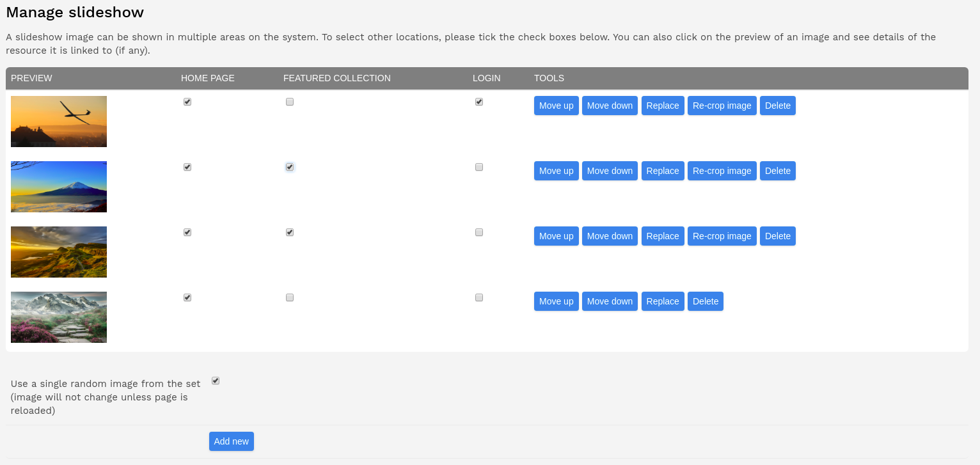Replace the green hills image
980x465 pixels.
(x=663, y=236)
